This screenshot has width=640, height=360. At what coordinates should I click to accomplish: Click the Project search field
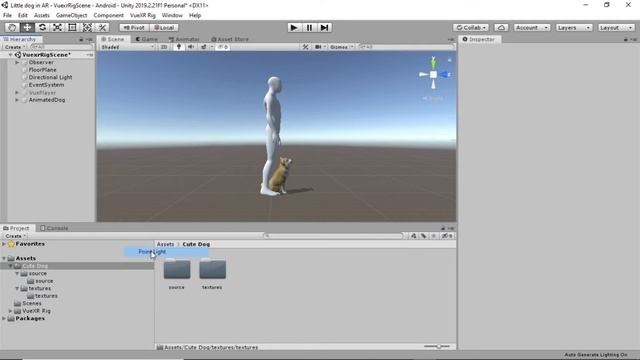(x=333, y=236)
